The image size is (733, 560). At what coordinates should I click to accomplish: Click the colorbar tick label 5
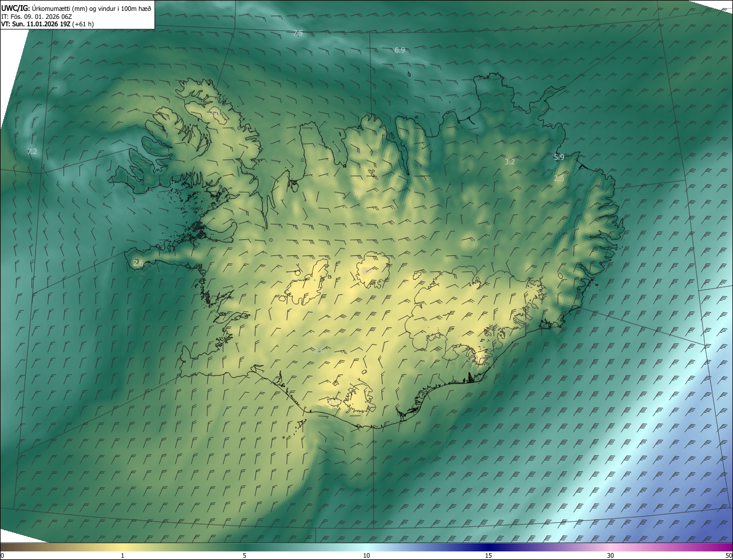pos(245,555)
